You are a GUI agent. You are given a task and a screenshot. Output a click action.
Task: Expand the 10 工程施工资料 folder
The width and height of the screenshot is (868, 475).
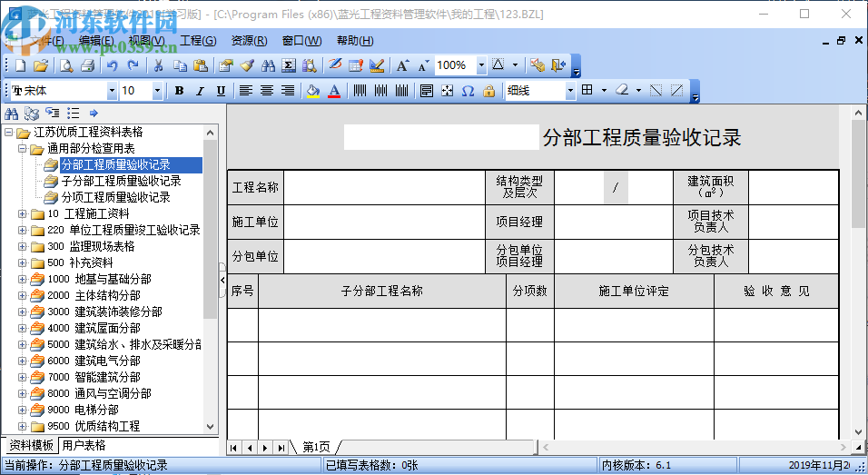(22, 213)
